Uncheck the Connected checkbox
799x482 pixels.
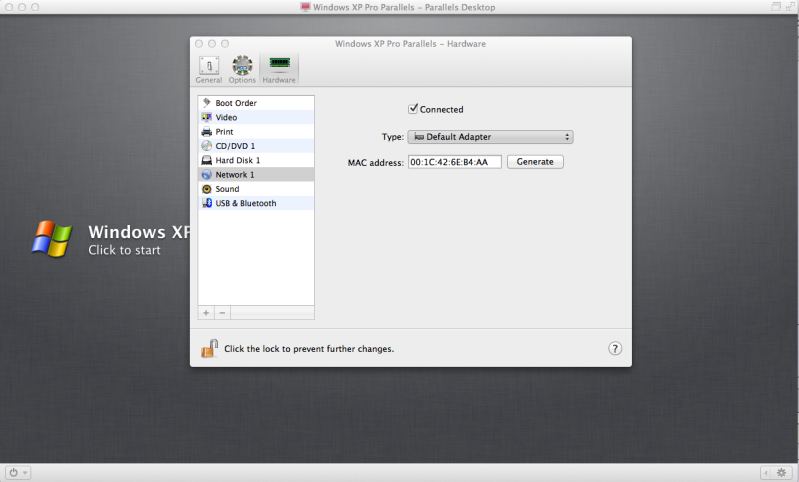(x=413, y=109)
